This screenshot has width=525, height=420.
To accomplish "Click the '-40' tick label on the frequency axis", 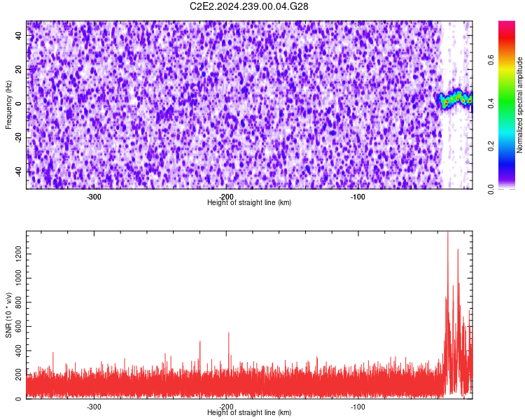I will click(18, 171).
